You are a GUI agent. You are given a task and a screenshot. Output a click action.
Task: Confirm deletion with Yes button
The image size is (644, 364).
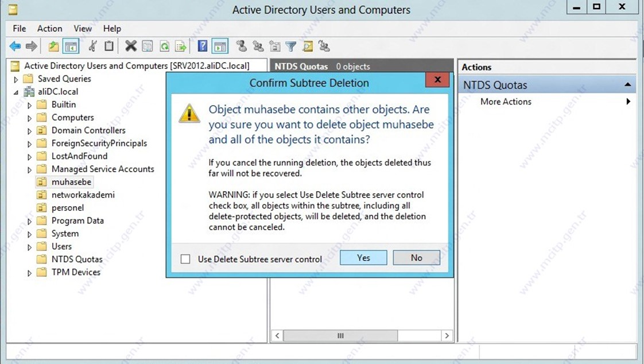point(363,258)
